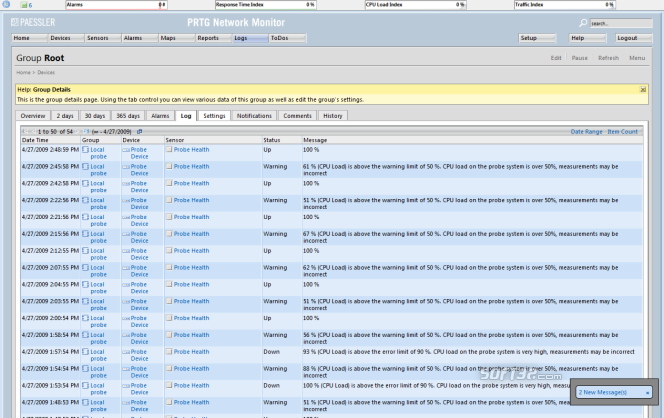This screenshot has height=418, width=664.
Task: Click Probe Device icon in 2:48:59 PM row
Action: (126, 150)
